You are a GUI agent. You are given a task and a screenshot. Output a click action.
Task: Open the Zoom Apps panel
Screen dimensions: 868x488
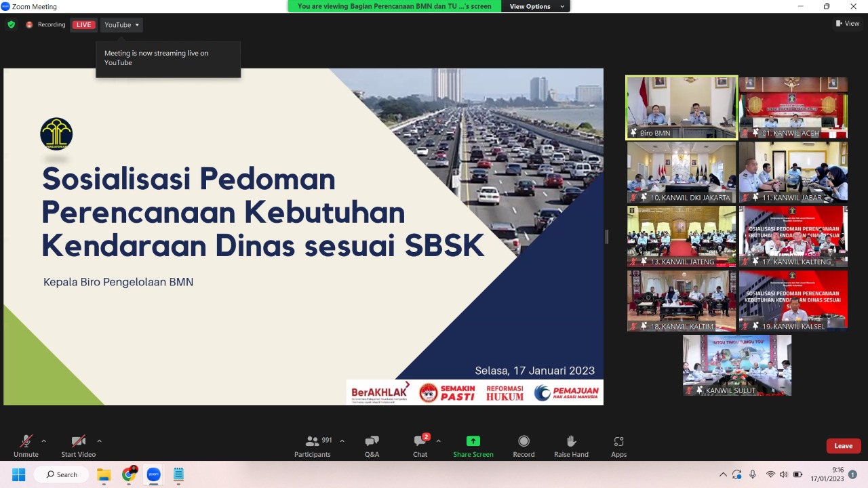point(618,445)
